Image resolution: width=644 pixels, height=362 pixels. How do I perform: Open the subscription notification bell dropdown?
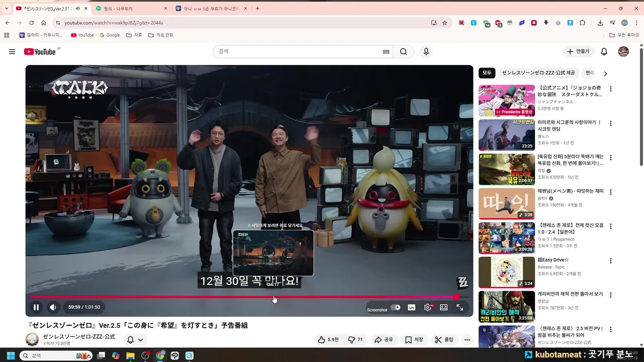135,340
